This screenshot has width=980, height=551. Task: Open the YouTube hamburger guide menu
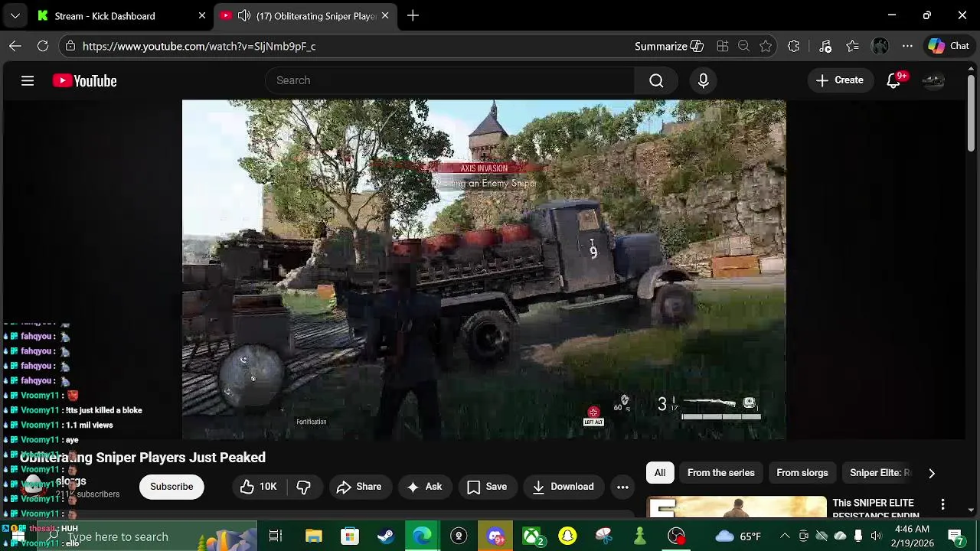[x=28, y=80]
